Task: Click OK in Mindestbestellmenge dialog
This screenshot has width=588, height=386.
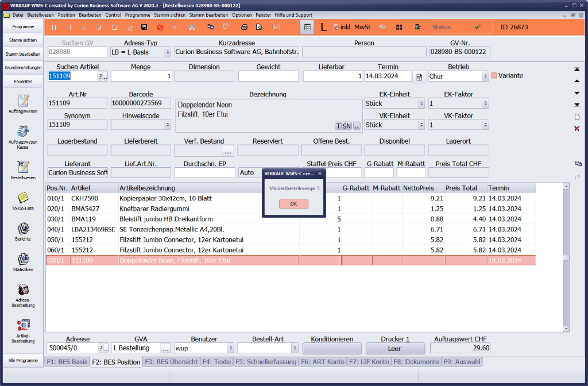Action: 293,204
